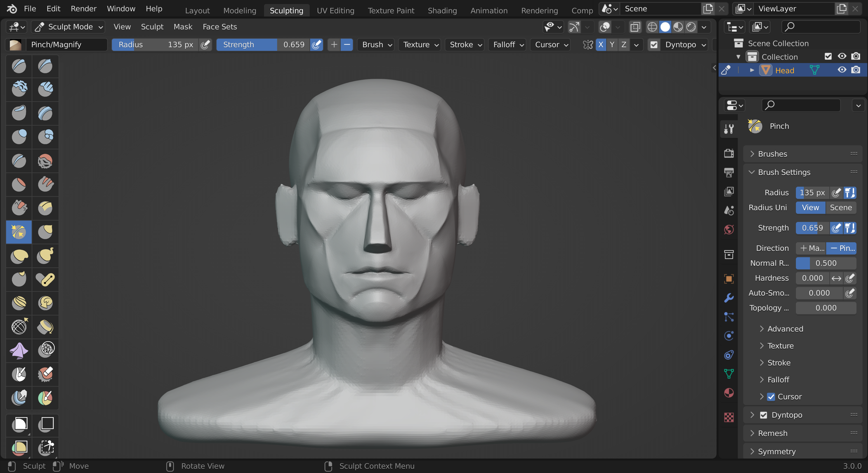Open the Material properties tab icon
The image size is (868, 473).
pos(729,393)
